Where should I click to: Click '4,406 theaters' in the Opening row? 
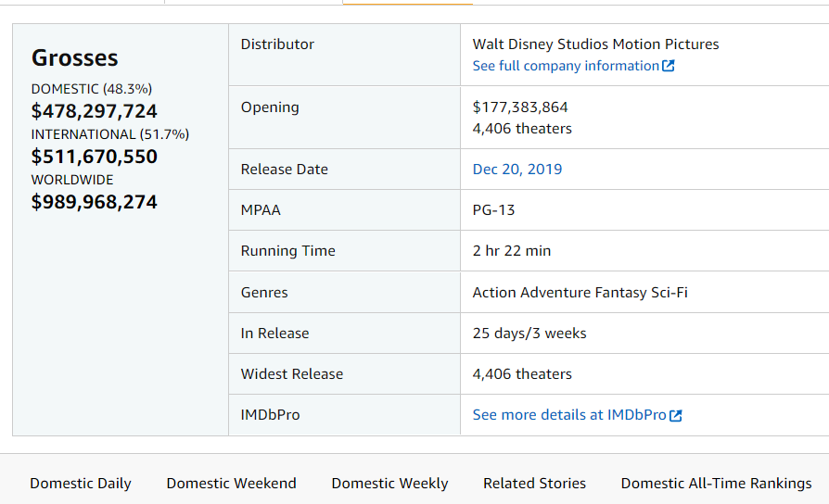(522, 129)
